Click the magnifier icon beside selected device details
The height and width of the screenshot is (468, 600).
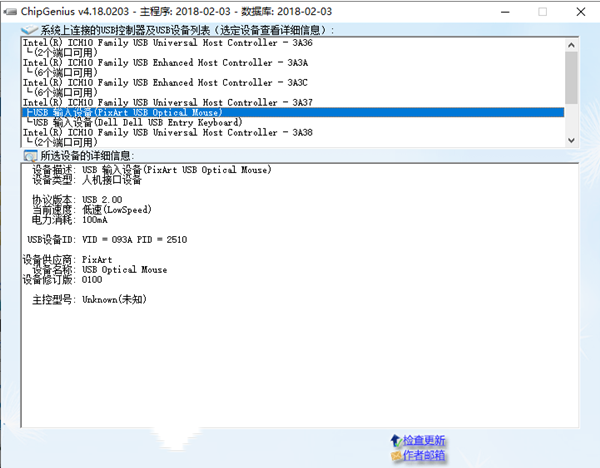[x=30, y=156]
